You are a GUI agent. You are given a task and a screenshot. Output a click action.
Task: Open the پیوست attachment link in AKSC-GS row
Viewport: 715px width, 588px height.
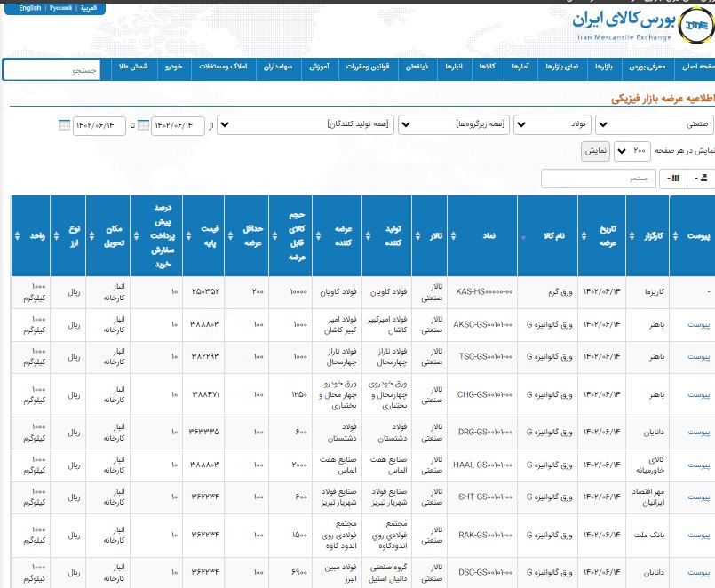pos(699,325)
